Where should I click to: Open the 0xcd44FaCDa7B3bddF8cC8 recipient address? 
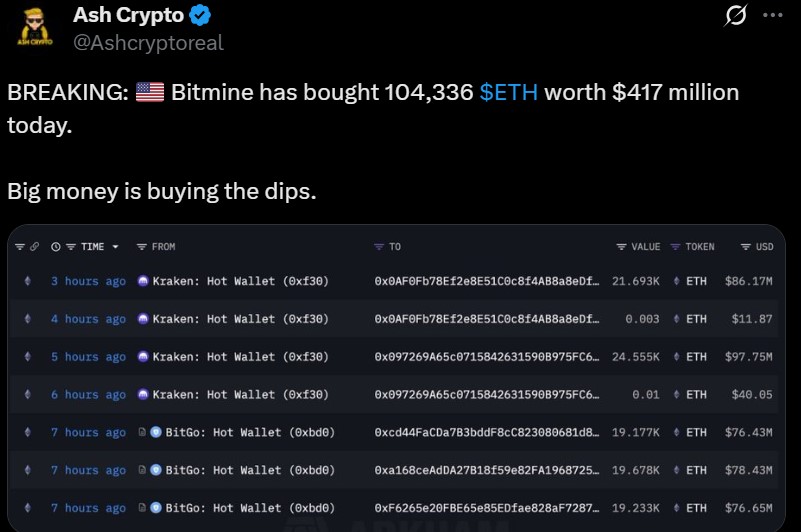click(x=487, y=432)
